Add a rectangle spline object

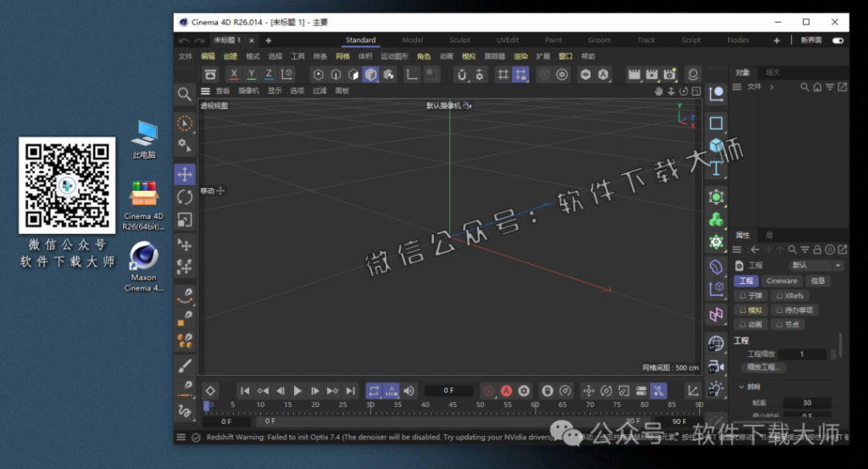click(716, 123)
